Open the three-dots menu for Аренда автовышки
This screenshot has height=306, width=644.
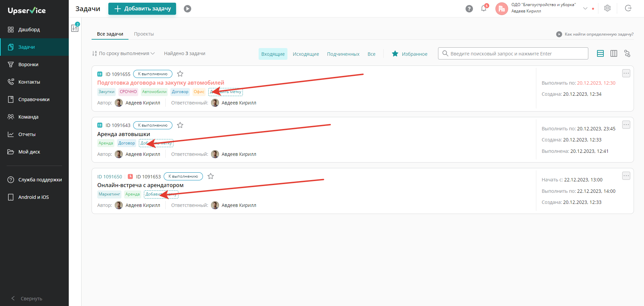626,125
